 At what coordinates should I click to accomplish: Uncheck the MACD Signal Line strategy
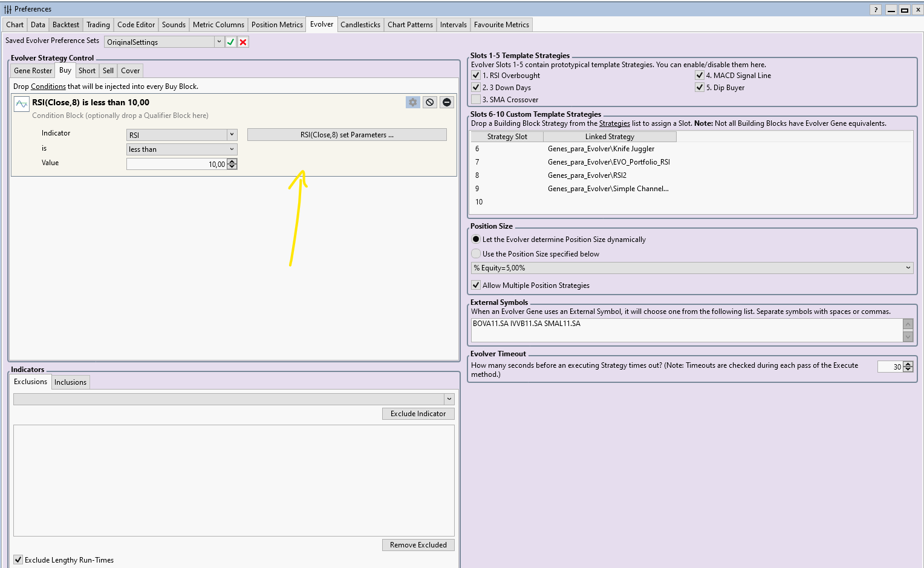click(x=700, y=76)
